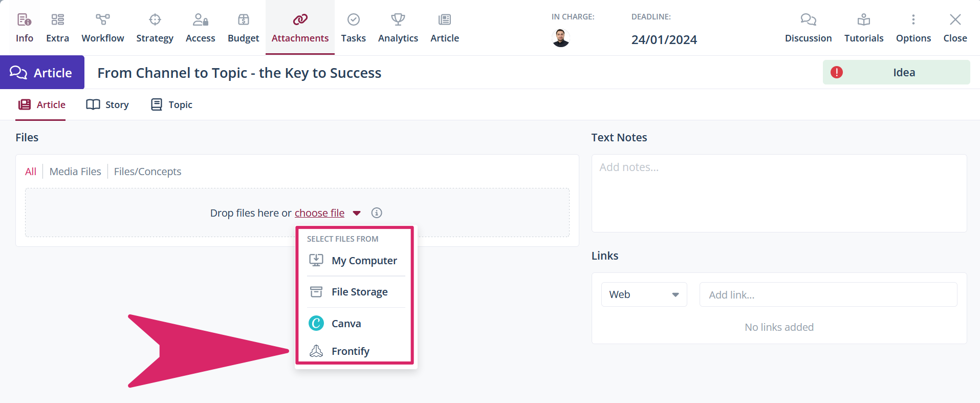
Task: Click the info icon beside choose file
Action: (x=377, y=213)
